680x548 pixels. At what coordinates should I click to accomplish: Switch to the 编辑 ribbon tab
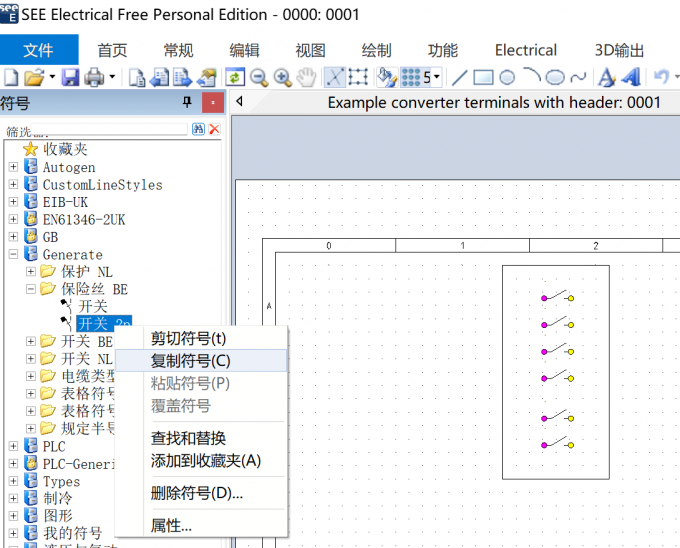click(245, 50)
